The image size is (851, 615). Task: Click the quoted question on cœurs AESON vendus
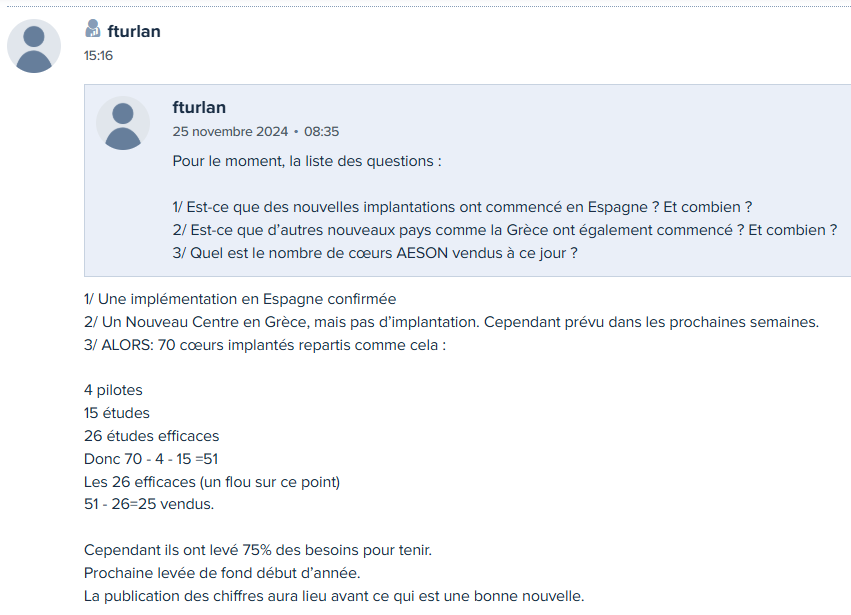coord(375,253)
